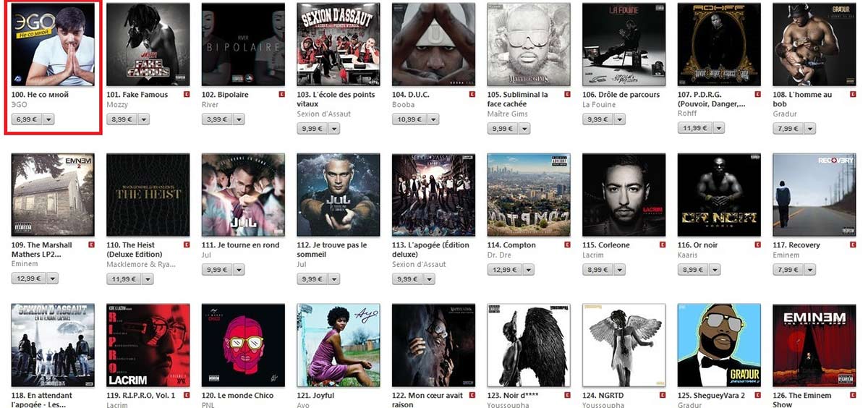This screenshot has width=868, height=408.
Task: Click the explicit badge beside Fake Famous
Action: 187,94
